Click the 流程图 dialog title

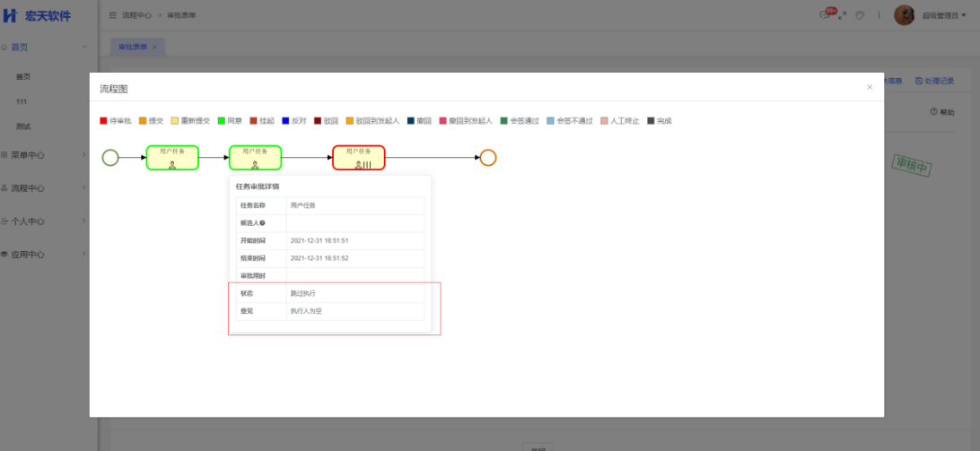pos(114,90)
